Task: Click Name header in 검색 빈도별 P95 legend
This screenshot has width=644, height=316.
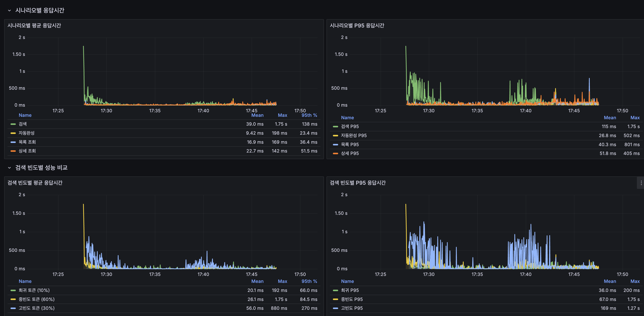Action: click(347, 281)
